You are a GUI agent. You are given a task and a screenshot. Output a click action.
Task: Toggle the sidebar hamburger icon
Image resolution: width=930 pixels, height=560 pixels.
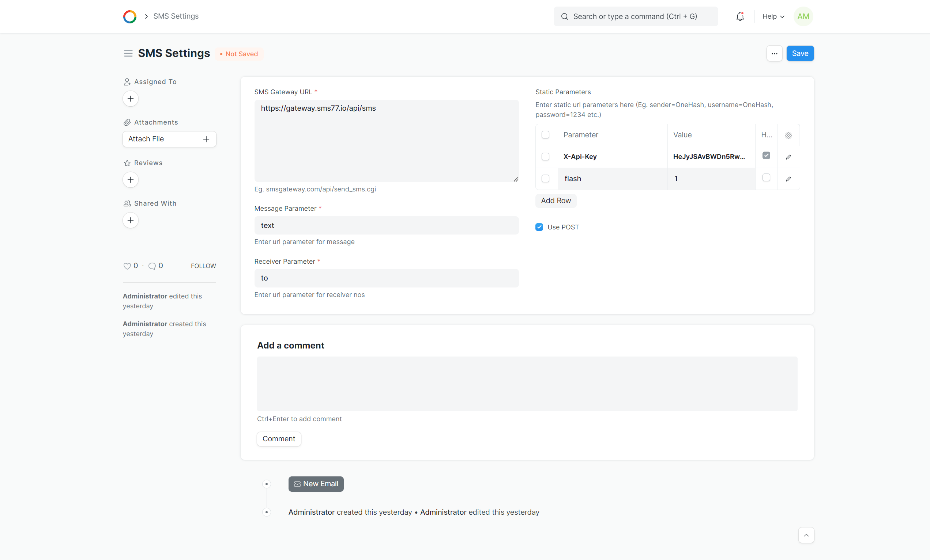pos(128,54)
